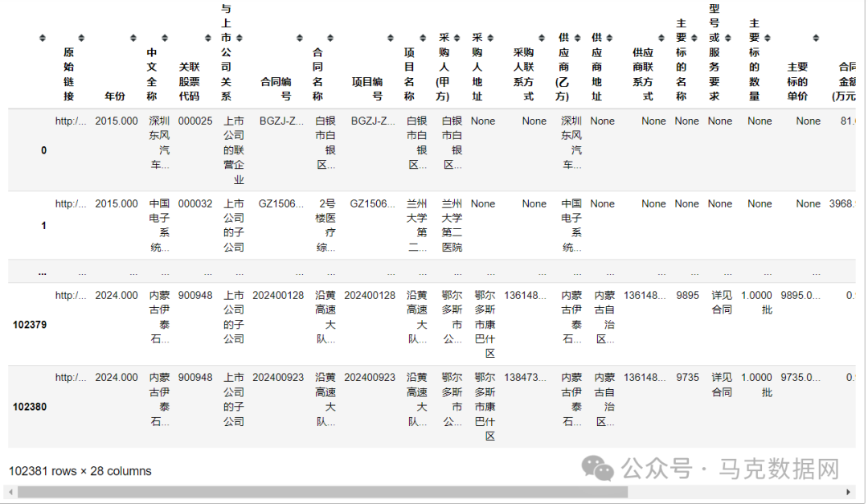Toggle sort arrows above 合同名称
The image size is (868, 504).
click(330, 39)
